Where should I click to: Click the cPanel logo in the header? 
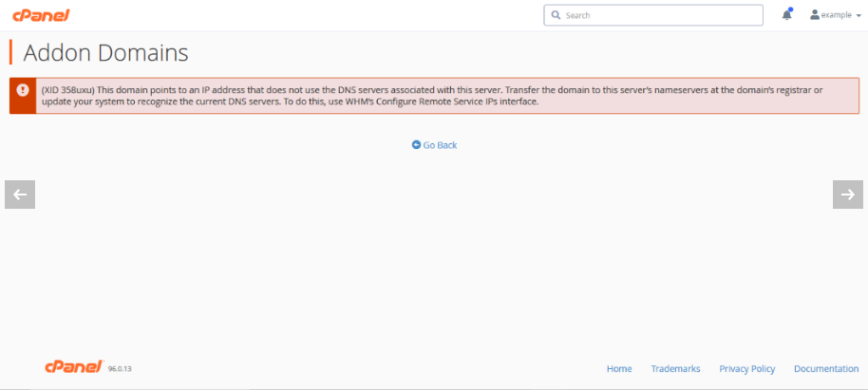[x=41, y=15]
